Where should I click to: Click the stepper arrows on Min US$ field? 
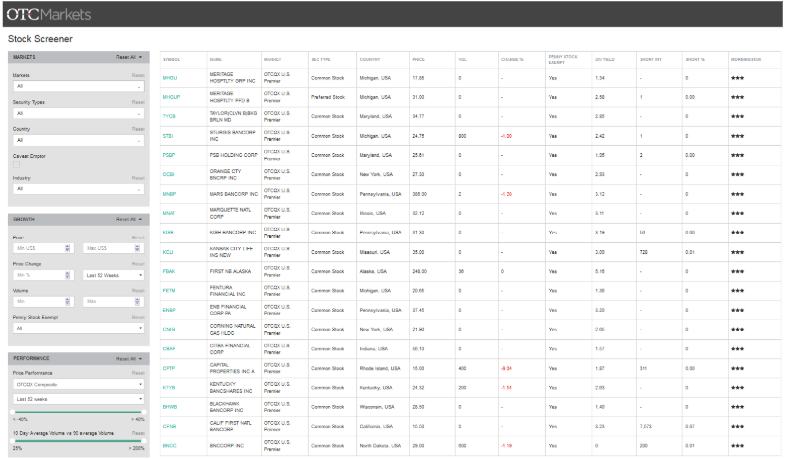tap(68, 248)
